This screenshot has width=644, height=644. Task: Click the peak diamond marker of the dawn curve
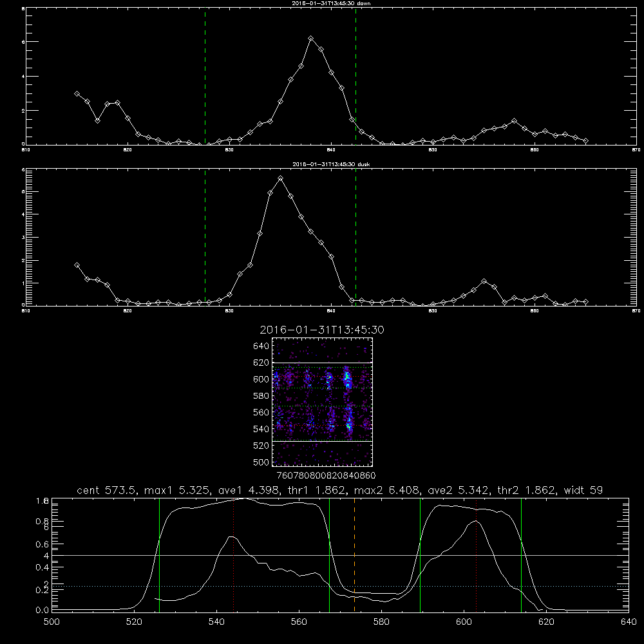click(311, 39)
